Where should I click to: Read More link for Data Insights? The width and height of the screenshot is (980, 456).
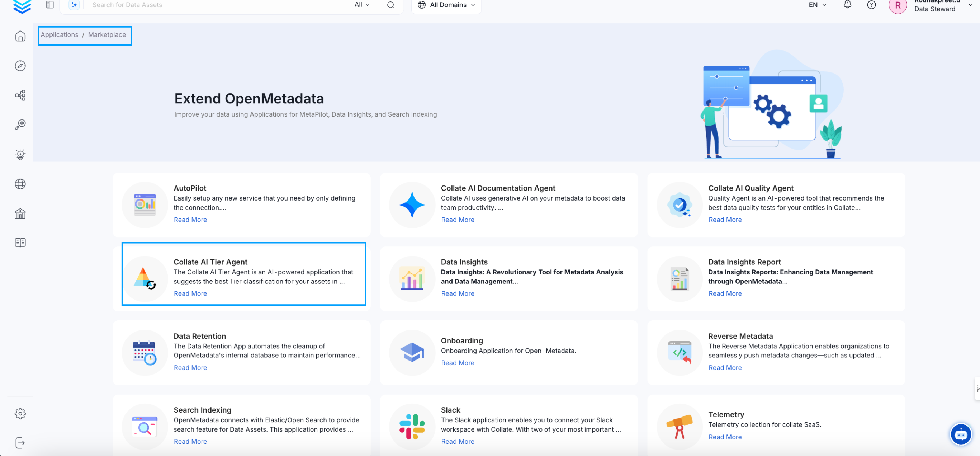pos(458,293)
